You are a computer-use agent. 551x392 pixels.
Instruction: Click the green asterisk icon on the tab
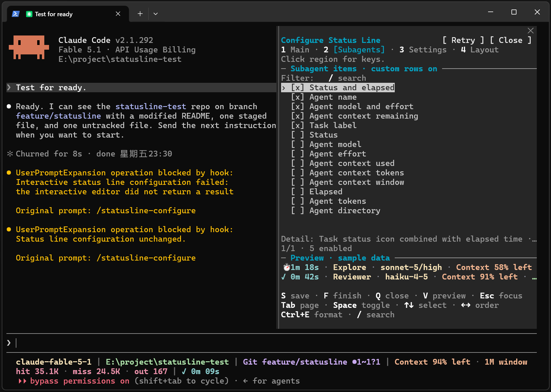[x=29, y=14]
